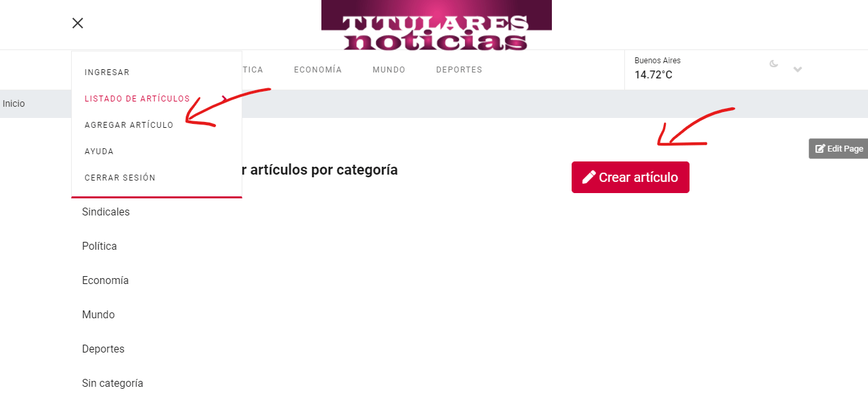868x400 pixels.
Task: Filter articles by the Sindicales category
Action: tap(106, 212)
